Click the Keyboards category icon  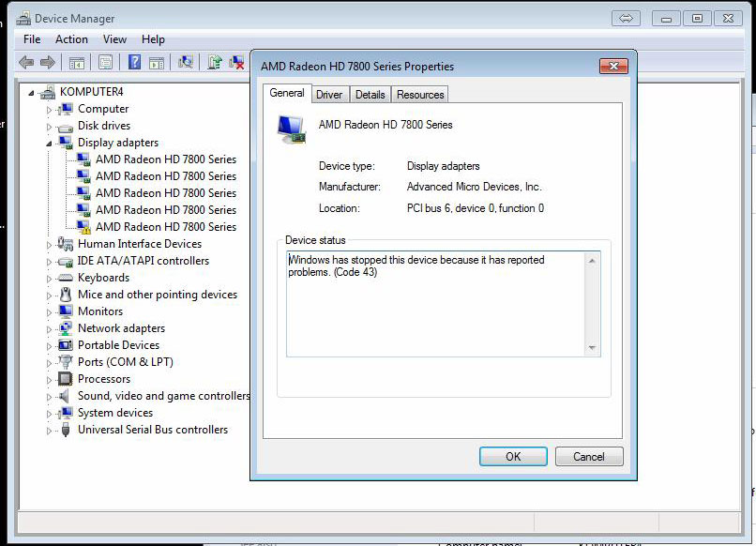[x=65, y=278]
